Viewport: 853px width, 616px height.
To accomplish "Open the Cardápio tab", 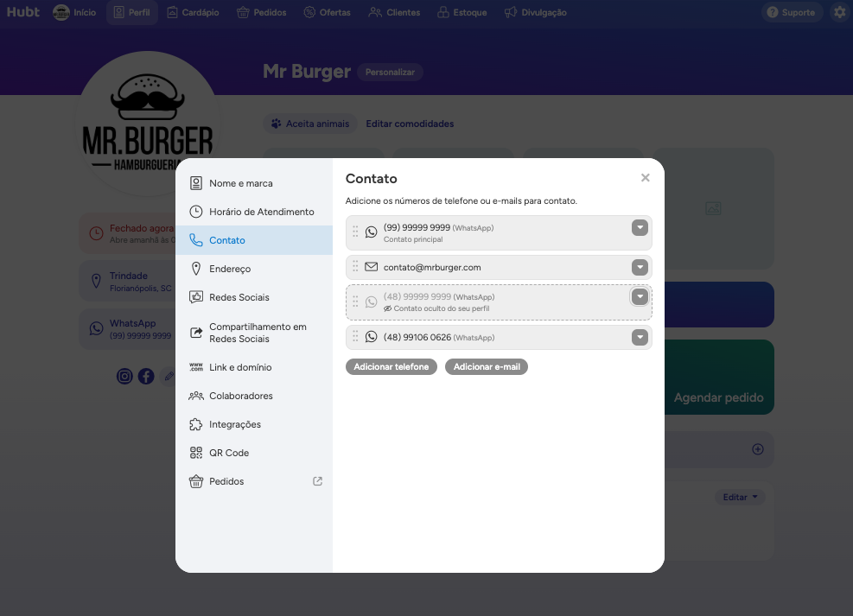I will coord(193,12).
